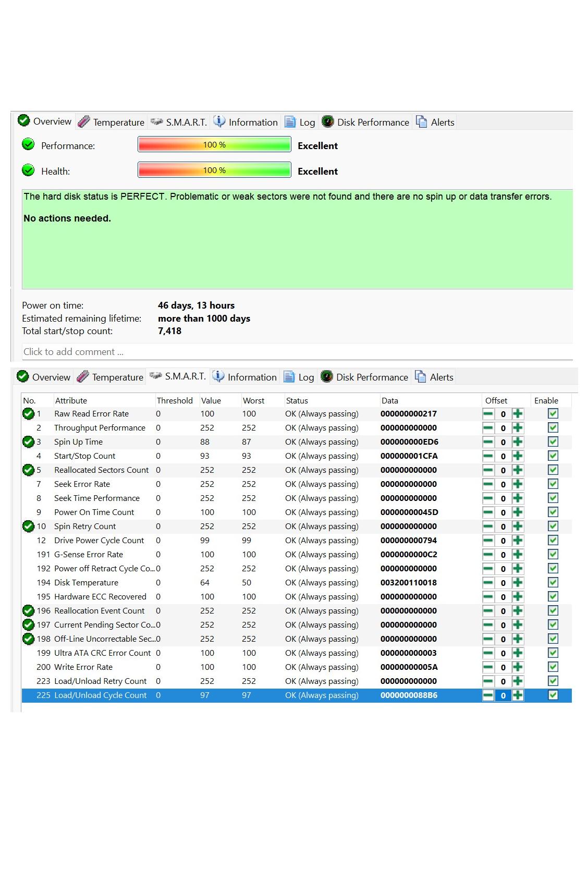Select the Power On Time Count row

tap(94, 512)
